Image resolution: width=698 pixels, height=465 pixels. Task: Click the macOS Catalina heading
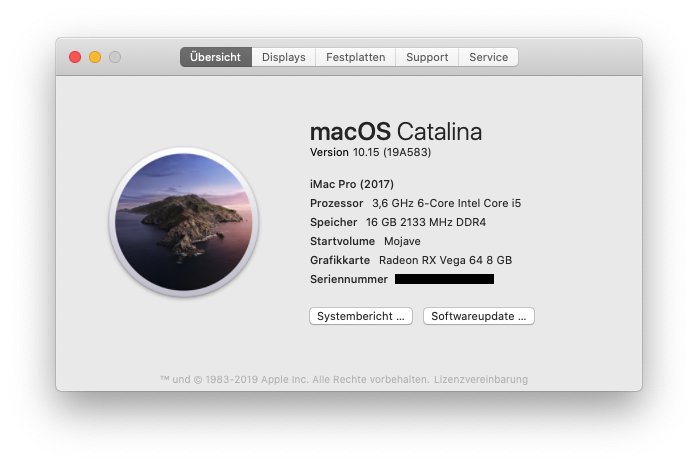396,132
